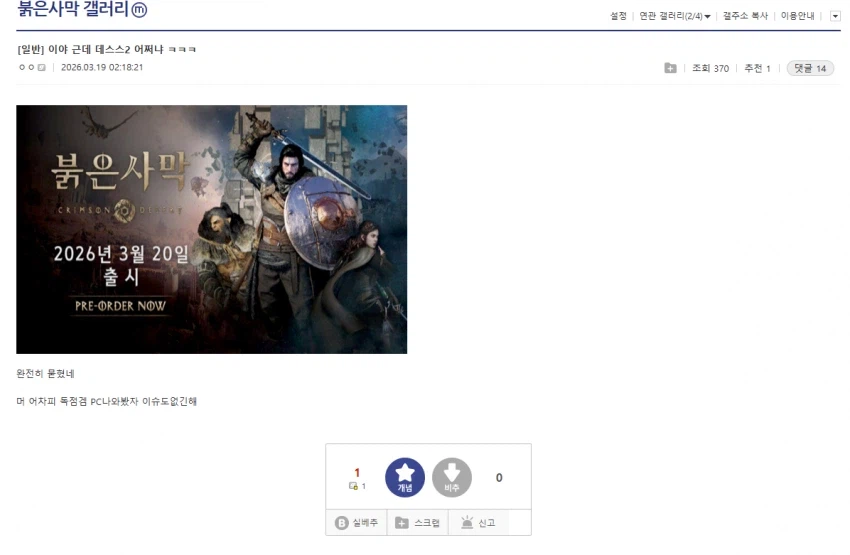Click the folder icon next to 스크랩

[402, 523]
